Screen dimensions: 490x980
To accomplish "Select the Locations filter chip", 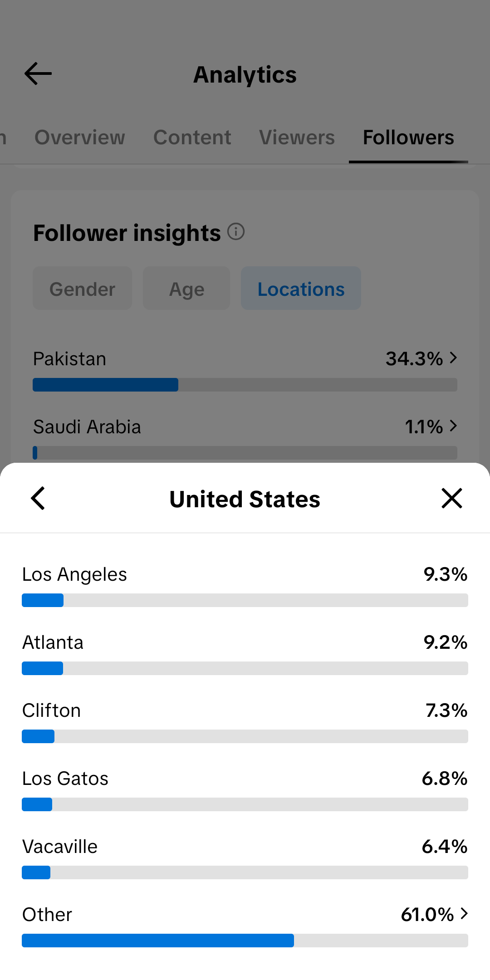I will tap(301, 289).
